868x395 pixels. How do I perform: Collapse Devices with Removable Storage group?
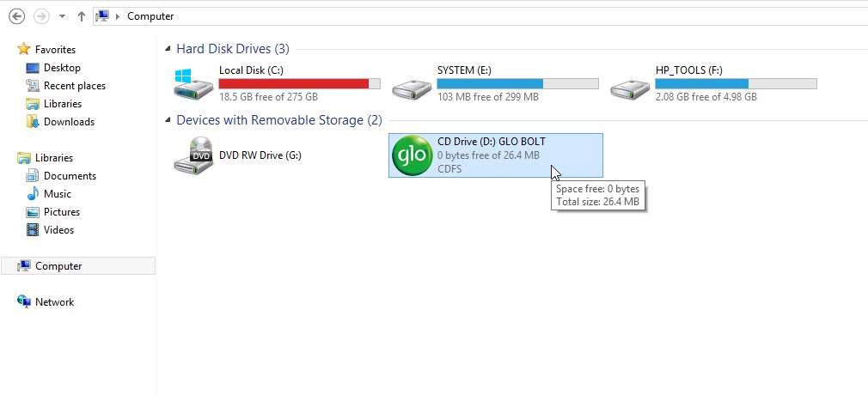(168, 120)
